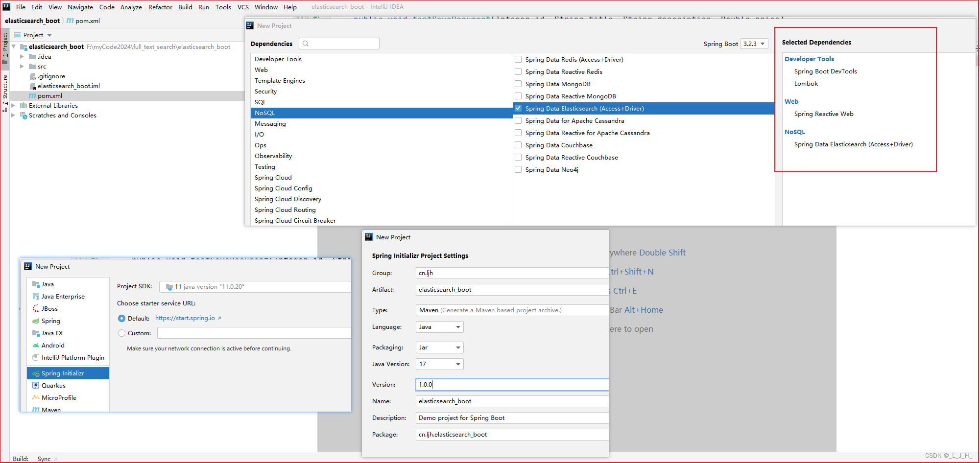Collapse the elasticsearch_boot project root
This screenshot has width=980, height=463.
(x=14, y=46)
